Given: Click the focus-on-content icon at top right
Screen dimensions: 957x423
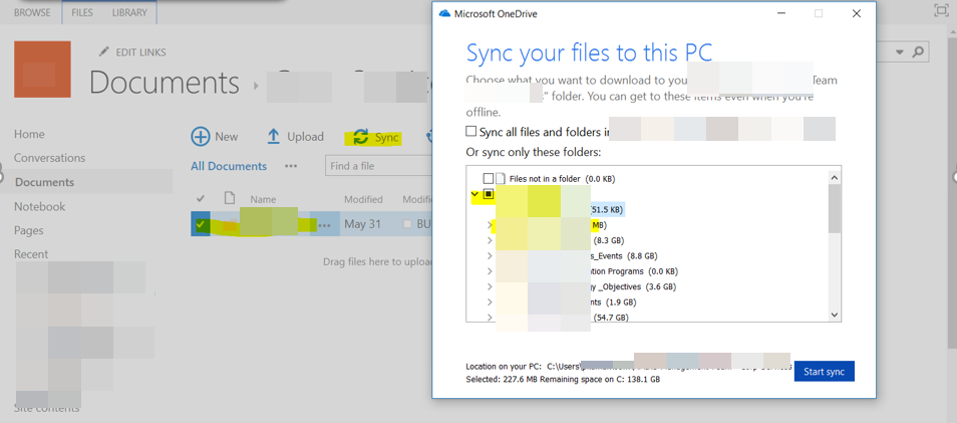Looking at the screenshot, I should [x=941, y=10].
